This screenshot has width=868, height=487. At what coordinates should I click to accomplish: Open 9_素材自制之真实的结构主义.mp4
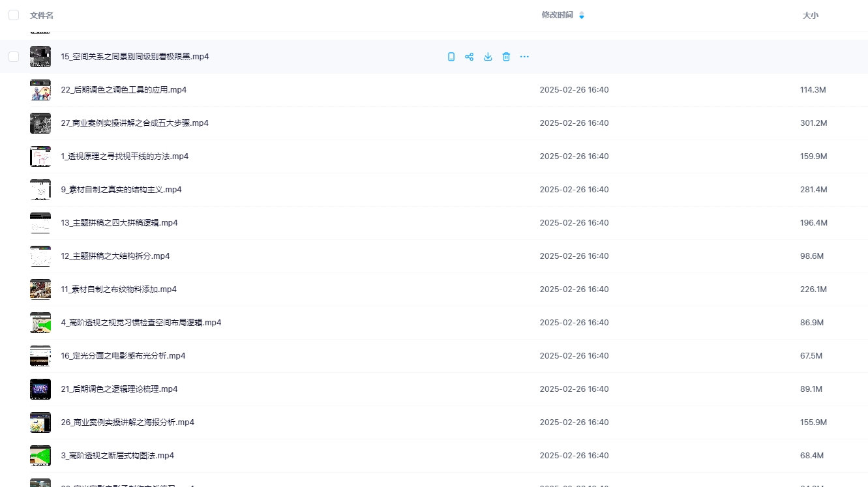(121, 190)
